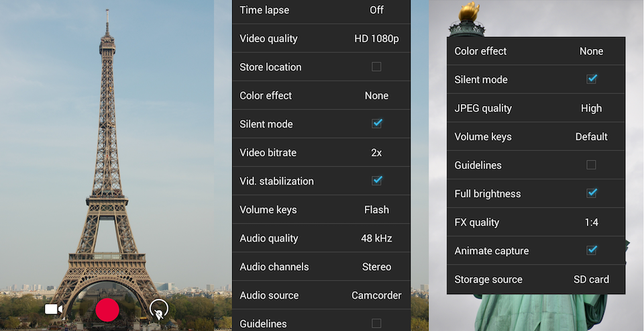Uncheck Silent mode above JPEG quality
The width and height of the screenshot is (644, 331).
[x=592, y=79]
